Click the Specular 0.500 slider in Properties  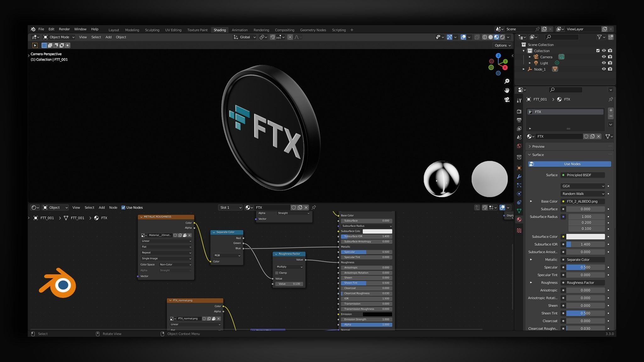(586, 267)
